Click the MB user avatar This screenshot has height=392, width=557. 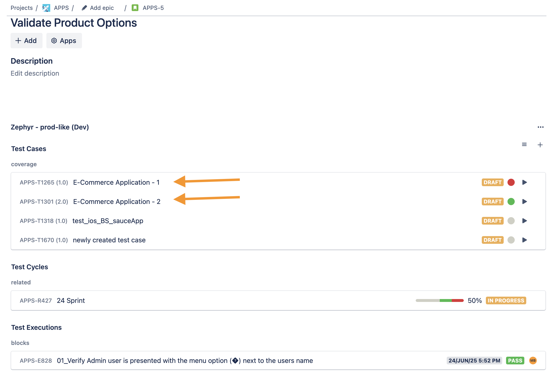click(x=533, y=361)
